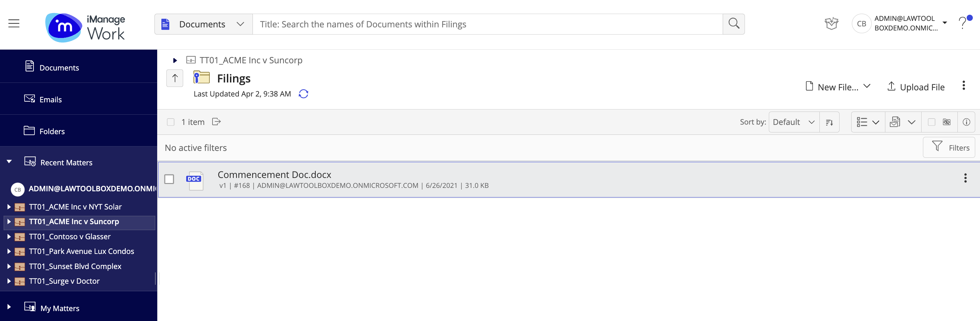
Task: Expand TT01_Surge v Doctor matter
Action: click(9, 281)
